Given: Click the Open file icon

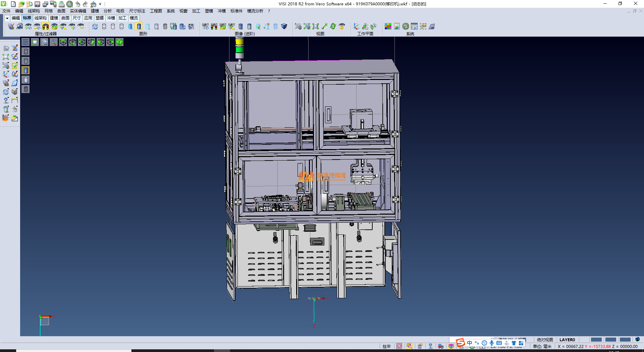Looking at the screenshot, I should click(21, 4).
